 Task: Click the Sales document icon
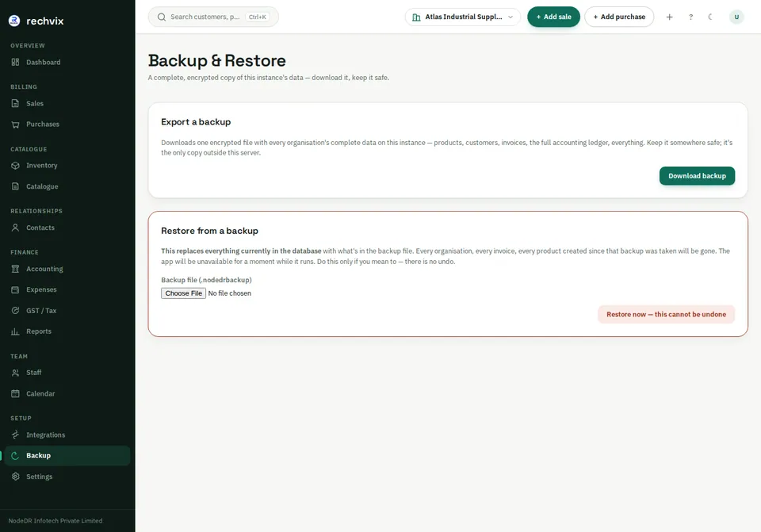[x=16, y=103]
